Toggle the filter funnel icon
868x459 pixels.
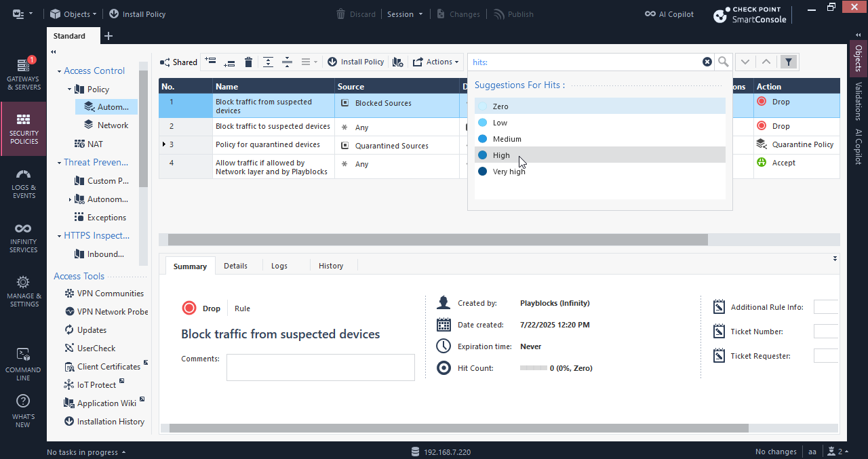788,62
